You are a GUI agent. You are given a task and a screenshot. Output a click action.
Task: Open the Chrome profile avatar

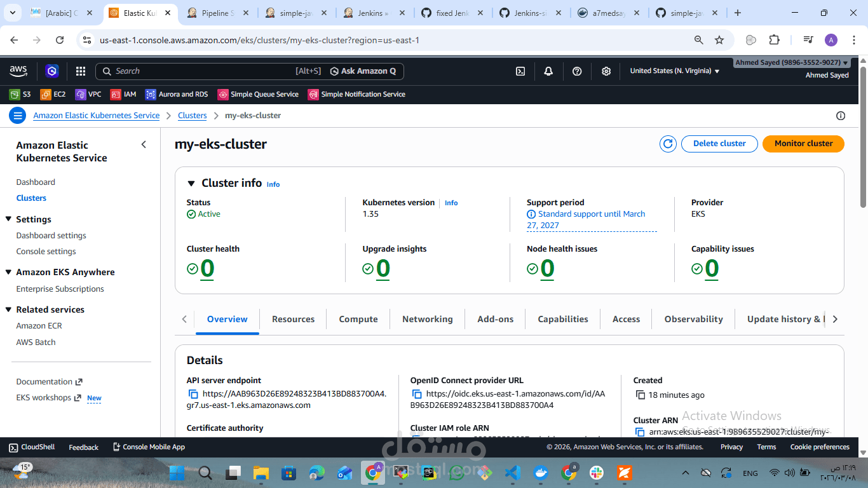(831, 40)
